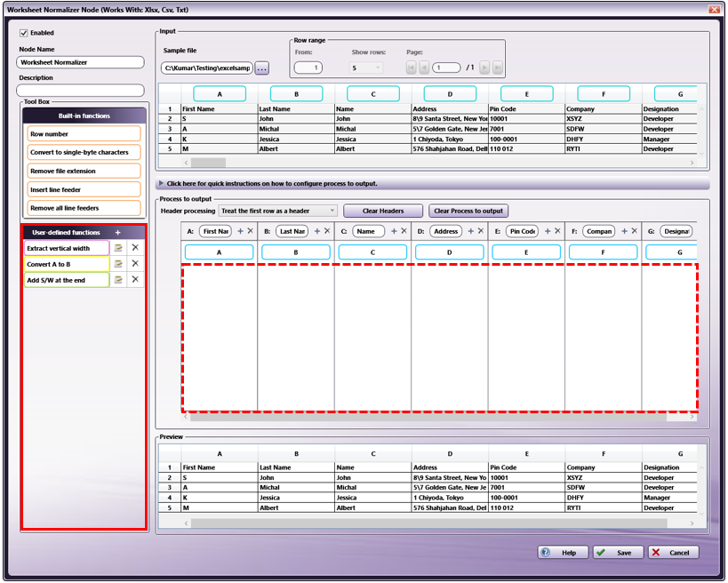Click the Node Name input field
This screenshot has height=583, width=728.
tap(80, 62)
